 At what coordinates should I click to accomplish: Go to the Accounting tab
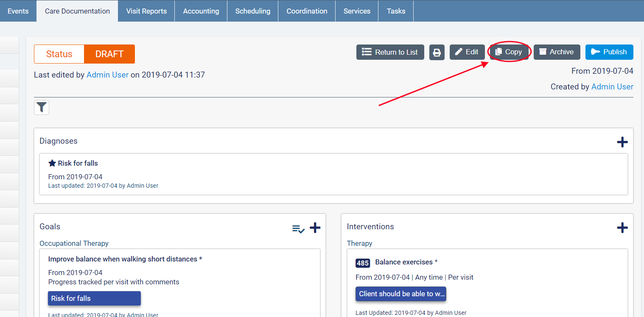click(x=201, y=11)
